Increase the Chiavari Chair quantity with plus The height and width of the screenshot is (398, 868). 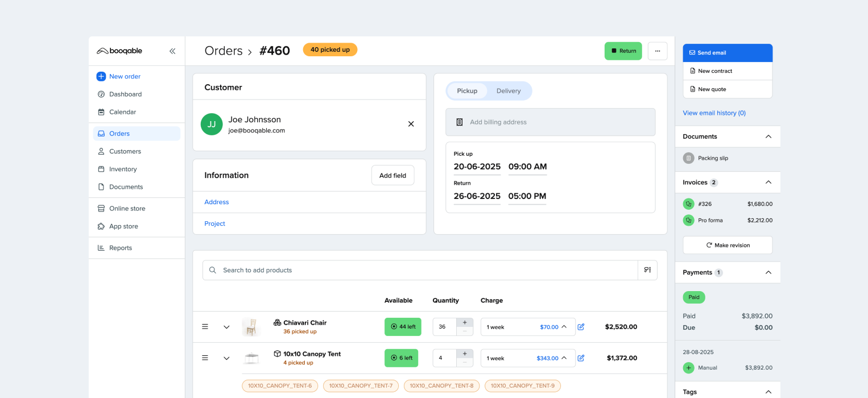(x=465, y=322)
